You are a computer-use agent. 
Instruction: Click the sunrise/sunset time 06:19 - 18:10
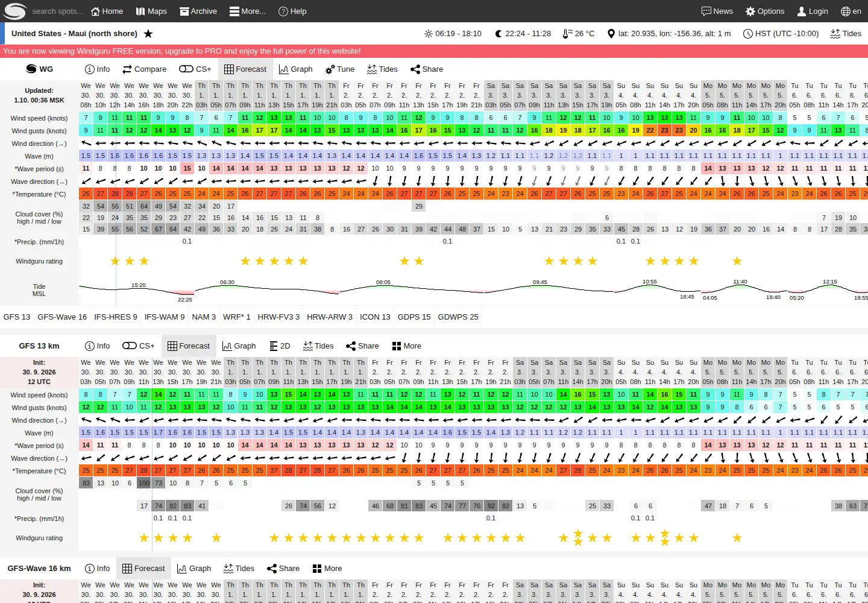click(453, 34)
